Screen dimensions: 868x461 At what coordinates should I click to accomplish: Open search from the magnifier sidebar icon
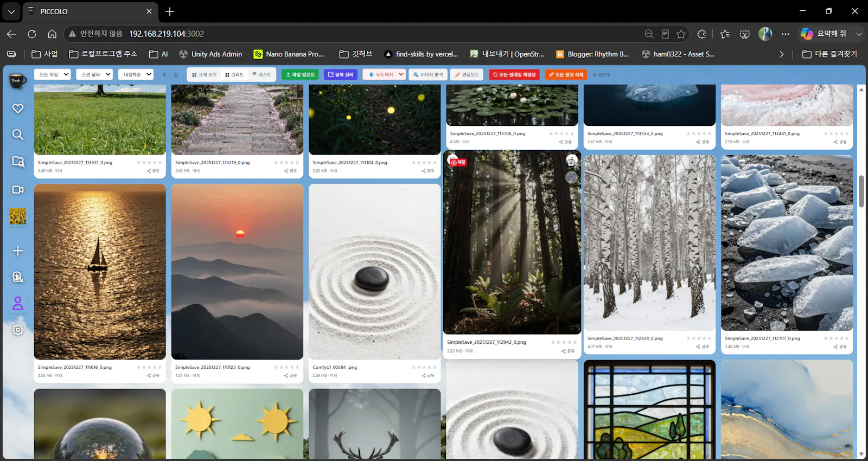18,134
